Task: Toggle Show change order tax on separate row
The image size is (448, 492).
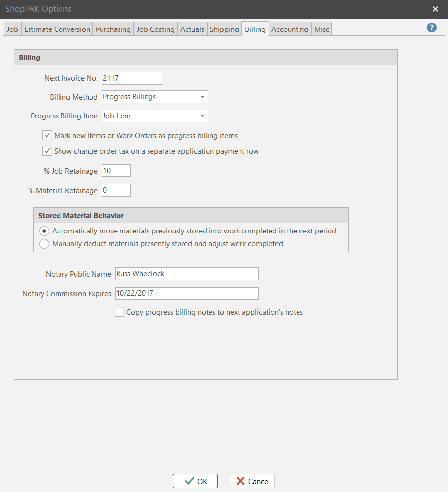Action: click(x=48, y=151)
